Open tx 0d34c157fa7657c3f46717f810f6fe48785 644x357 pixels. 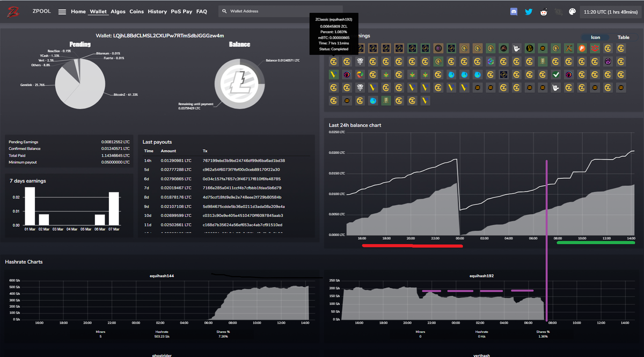241,179
